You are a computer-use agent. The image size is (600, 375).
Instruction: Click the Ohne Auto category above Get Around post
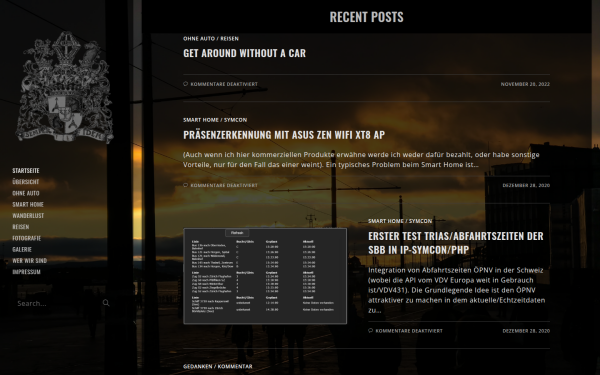[199, 39]
